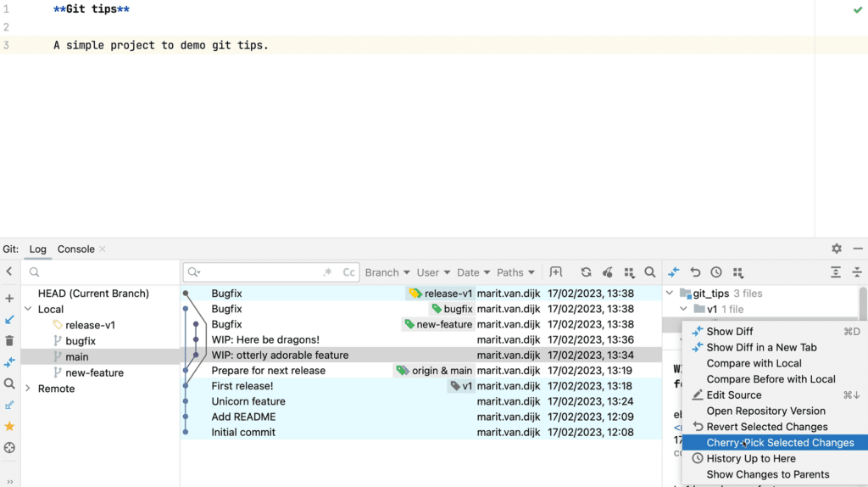The height and width of the screenshot is (487, 868).
Task: Toggle favorite star for selected branch
Action: (x=9, y=426)
